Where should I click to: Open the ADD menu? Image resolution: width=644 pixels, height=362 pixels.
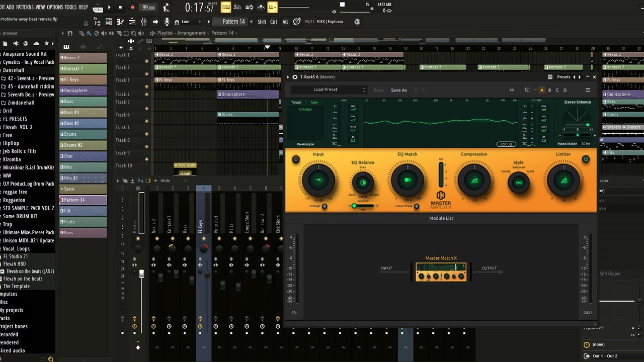pos(10,7)
